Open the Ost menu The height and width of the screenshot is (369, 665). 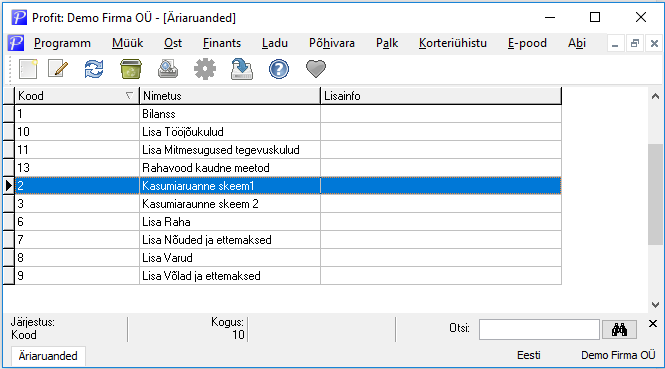point(173,43)
